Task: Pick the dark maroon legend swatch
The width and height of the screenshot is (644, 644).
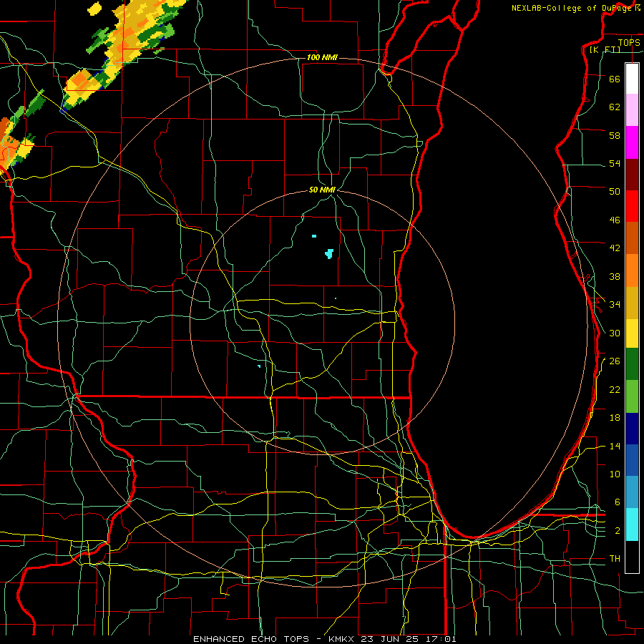Action: (x=632, y=175)
